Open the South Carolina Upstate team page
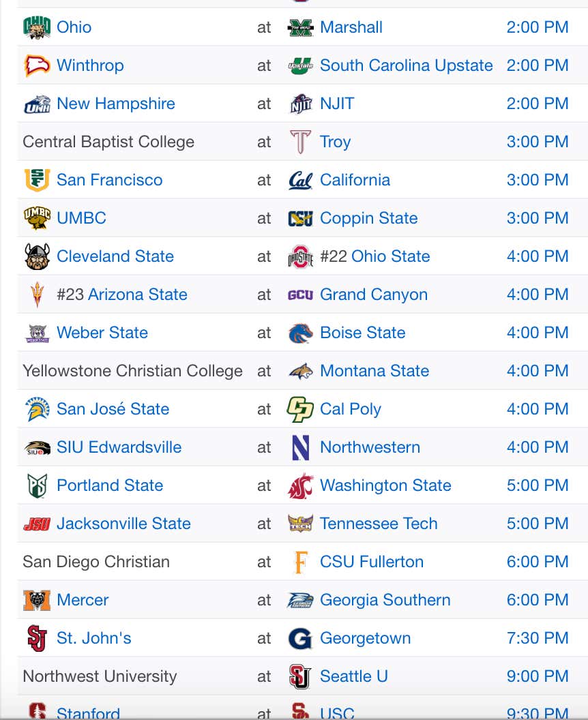Viewport: 588px width, 720px height. (x=406, y=65)
